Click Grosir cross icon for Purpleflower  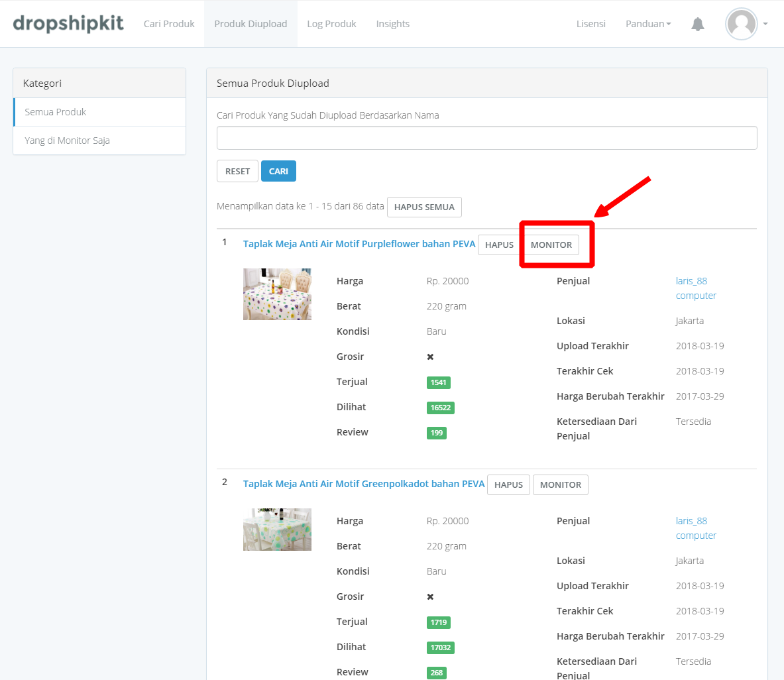point(430,357)
